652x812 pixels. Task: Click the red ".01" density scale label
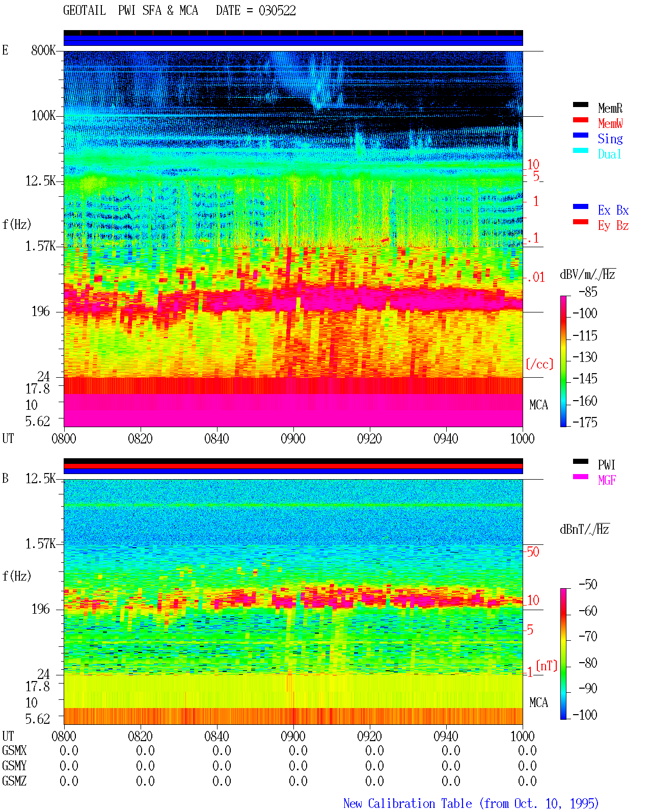pos(535,277)
